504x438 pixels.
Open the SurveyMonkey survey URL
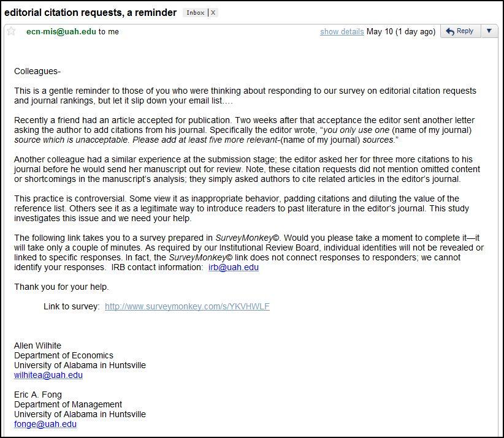pos(187,306)
